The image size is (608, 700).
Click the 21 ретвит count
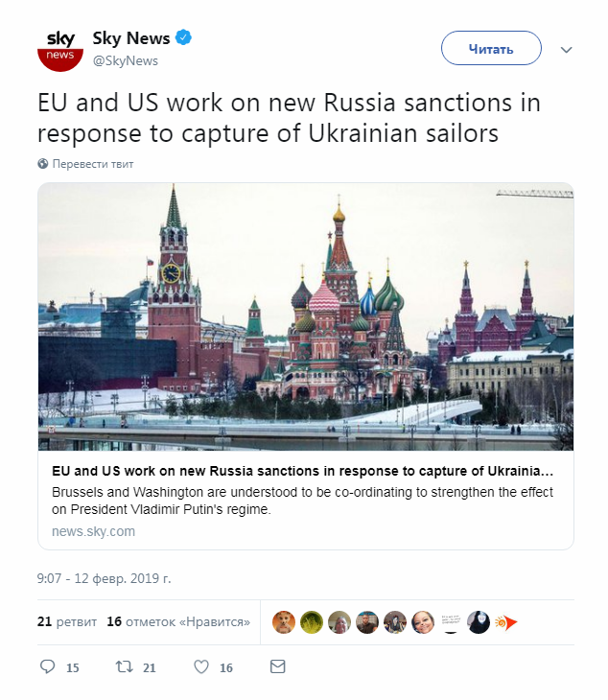pos(67,621)
